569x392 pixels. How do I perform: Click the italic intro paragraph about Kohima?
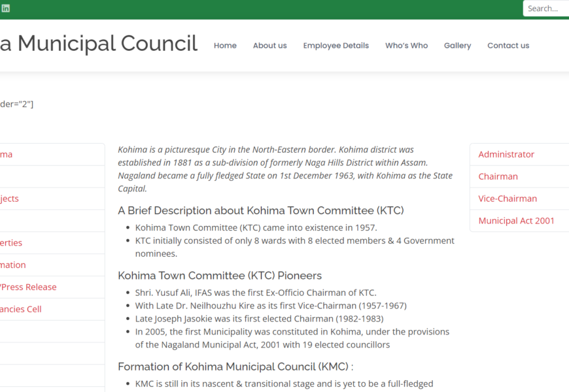click(x=285, y=169)
